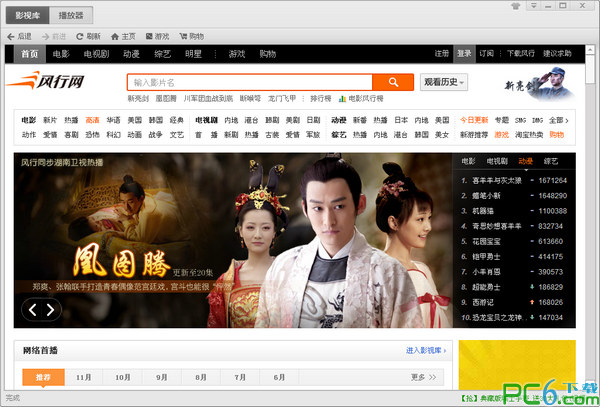Select the 古装 TV genre
Image resolution: width=600 pixels, height=407 pixels.
272,135
